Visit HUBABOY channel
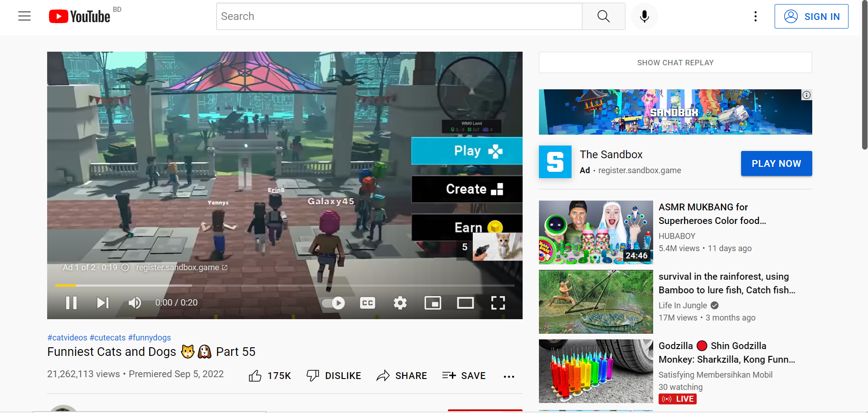Screen dimensions: 868x413 677,236
